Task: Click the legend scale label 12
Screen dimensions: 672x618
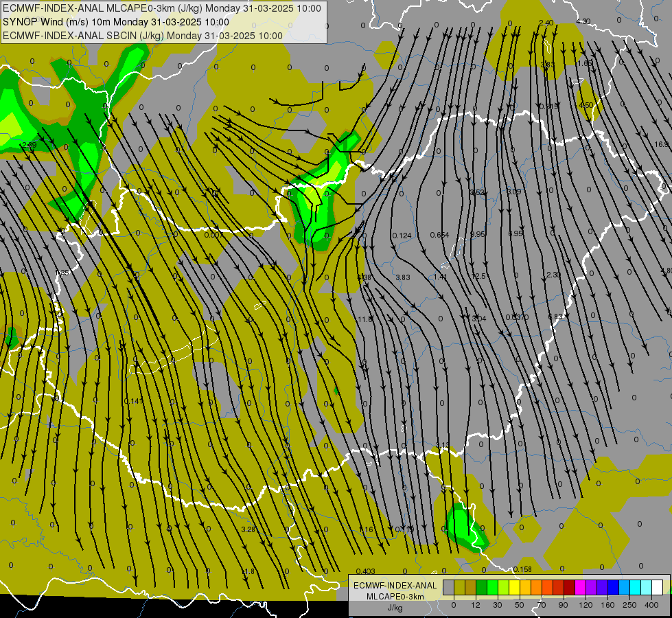Action: [x=475, y=605]
